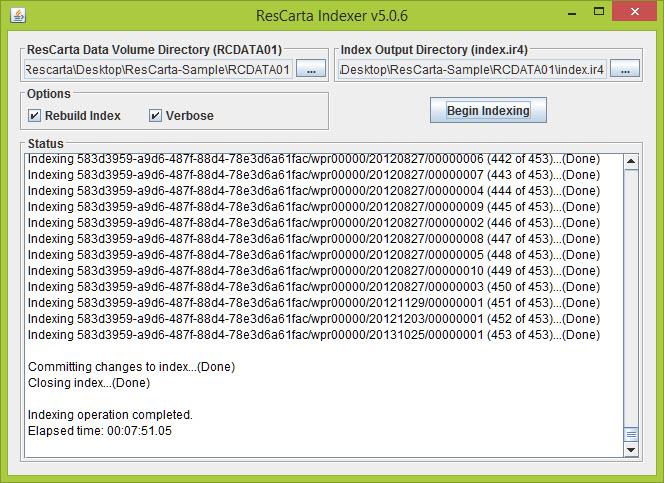Click the "Closing index...(Done)" line
Image resolution: width=664 pixels, height=483 pixels.
[x=89, y=383]
